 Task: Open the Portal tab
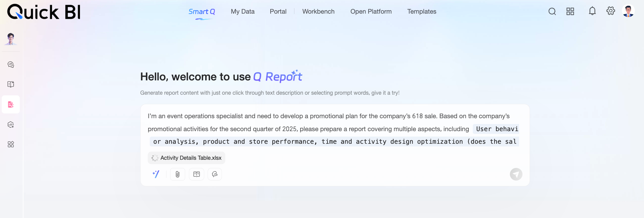(x=278, y=12)
